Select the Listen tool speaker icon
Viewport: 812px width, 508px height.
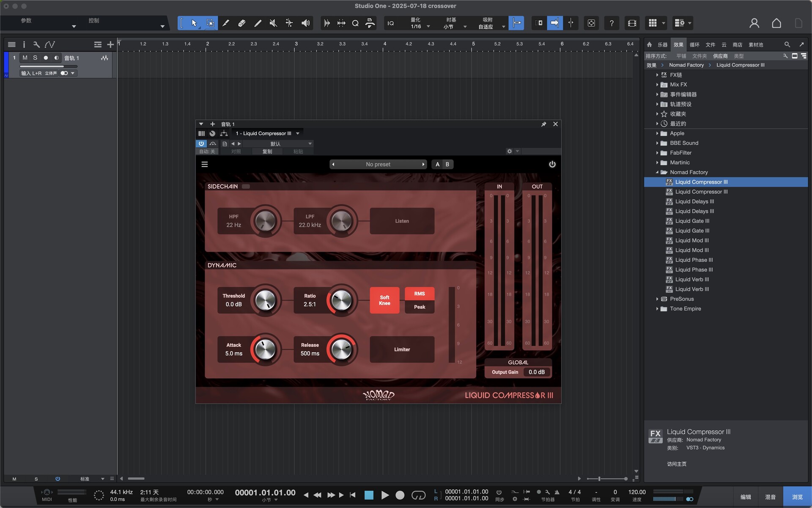tap(305, 23)
